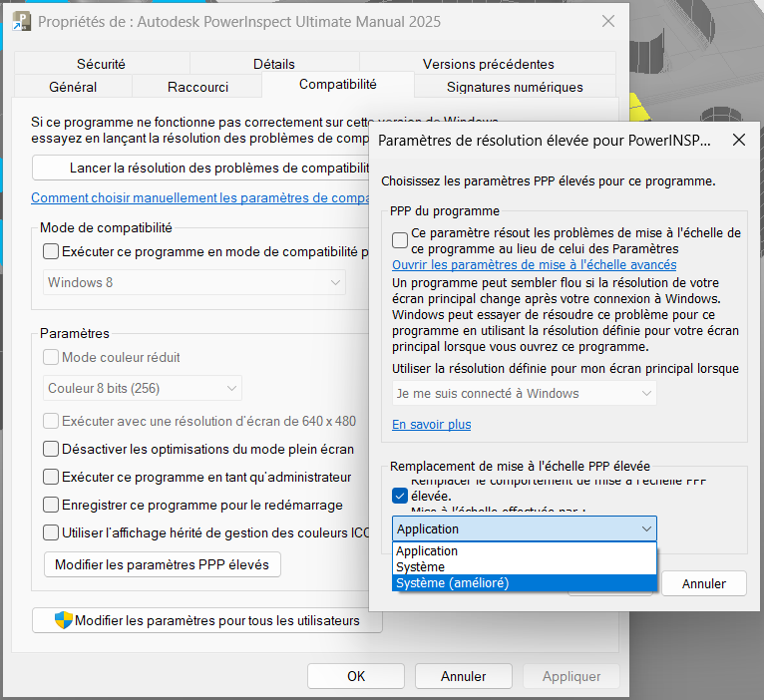764x700 pixels.
Task: Check Désactiver les optimisations du mode plein écran
Action: pyautogui.click(x=51, y=449)
